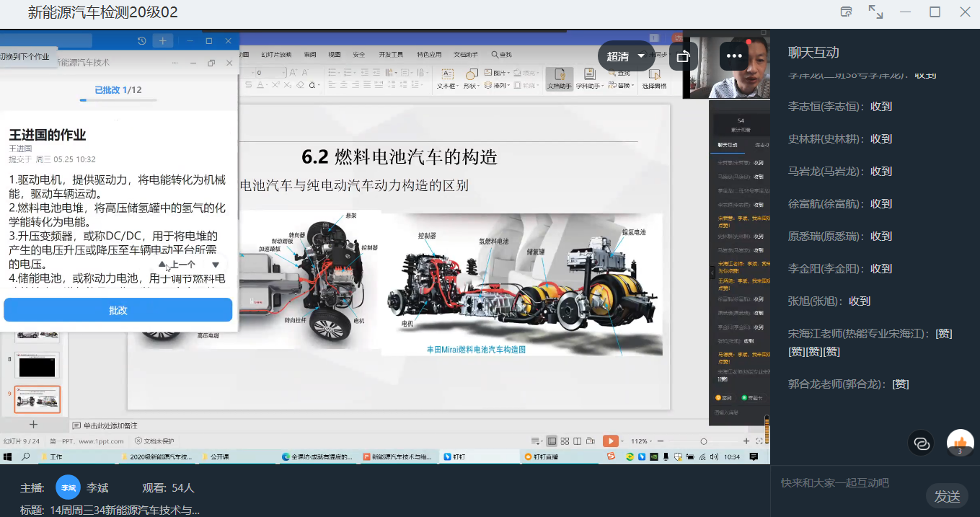Open the three-dots more options button
The width and height of the screenshot is (980, 517).
click(x=734, y=56)
